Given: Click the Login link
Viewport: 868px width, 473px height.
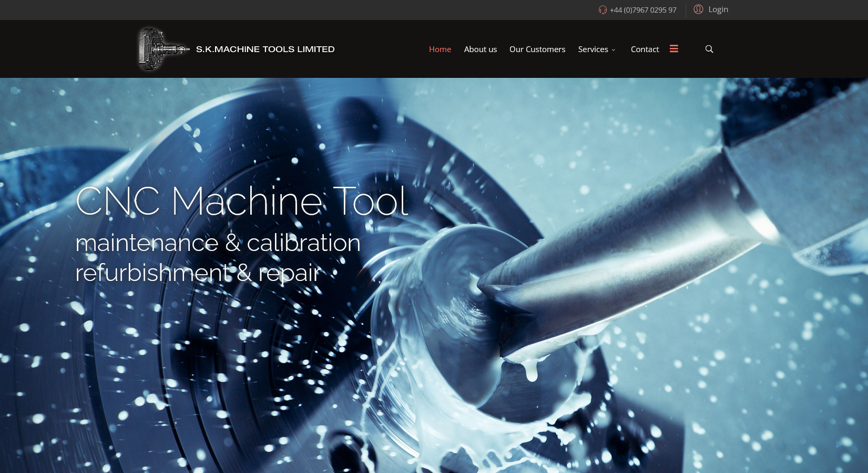Looking at the screenshot, I should [718, 9].
